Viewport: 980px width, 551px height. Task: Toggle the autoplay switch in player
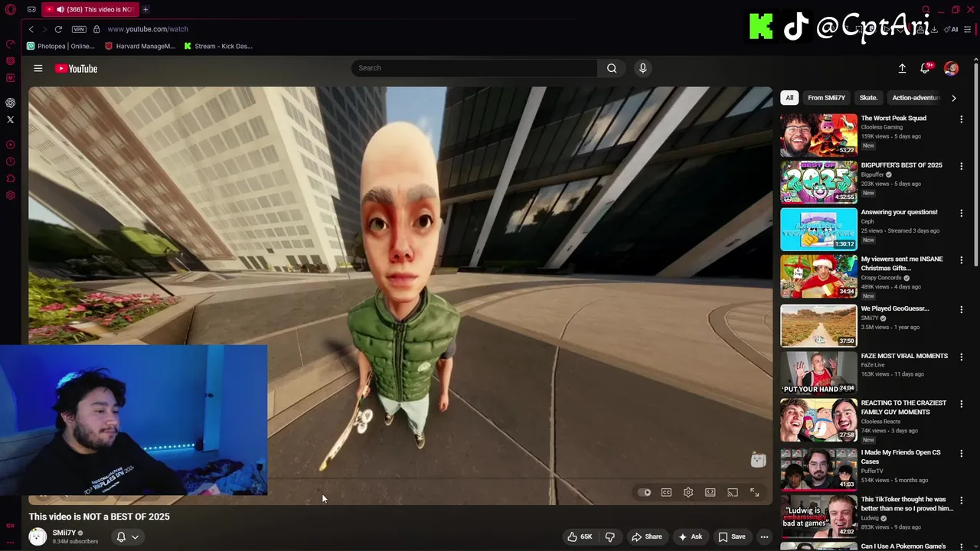tap(645, 493)
